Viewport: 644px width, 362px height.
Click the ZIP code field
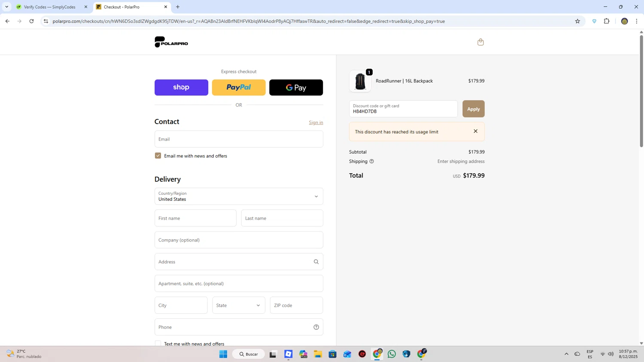pos(297,305)
